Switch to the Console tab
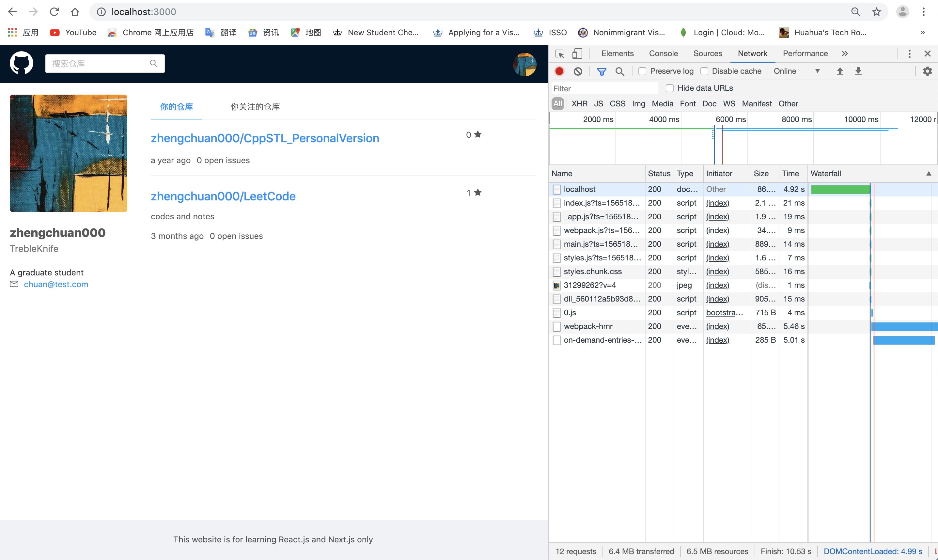The width and height of the screenshot is (938, 560). tap(663, 54)
